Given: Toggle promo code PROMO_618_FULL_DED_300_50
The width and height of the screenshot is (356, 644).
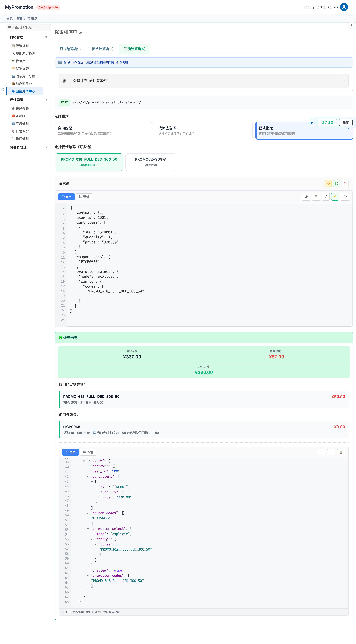Looking at the screenshot, I should pyautogui.click(x=89, y=162).
